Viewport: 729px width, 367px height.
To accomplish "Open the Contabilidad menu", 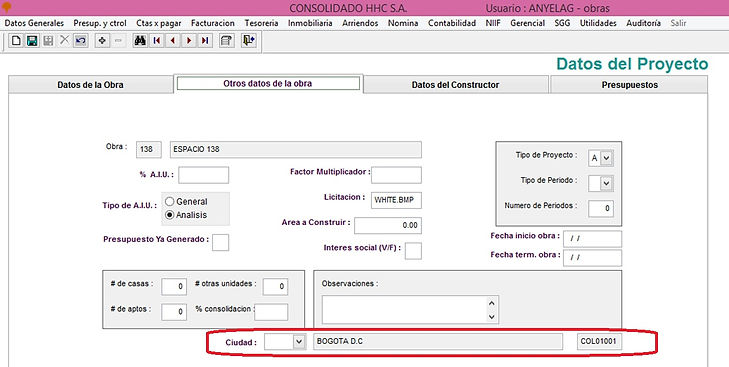I will pyautogui.click(x=452, y=23).
